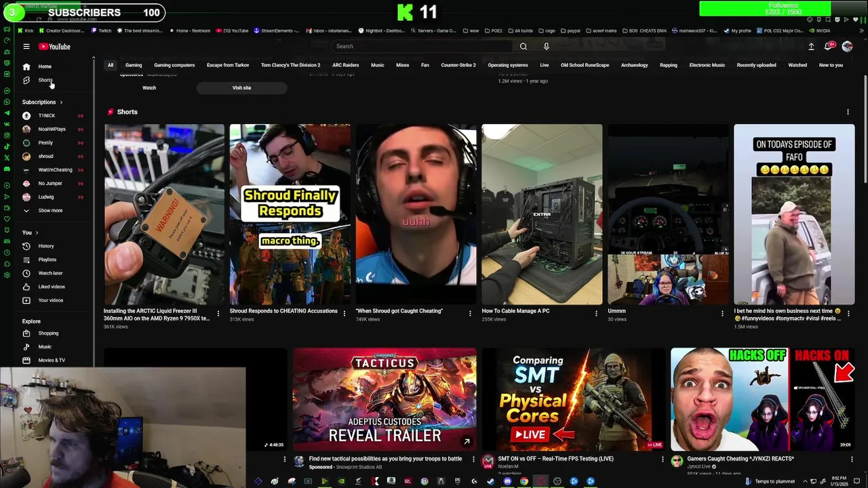Show more bookmarks with the overflow chevron
The height and width of the screenshot is (488, 868).
863,30
